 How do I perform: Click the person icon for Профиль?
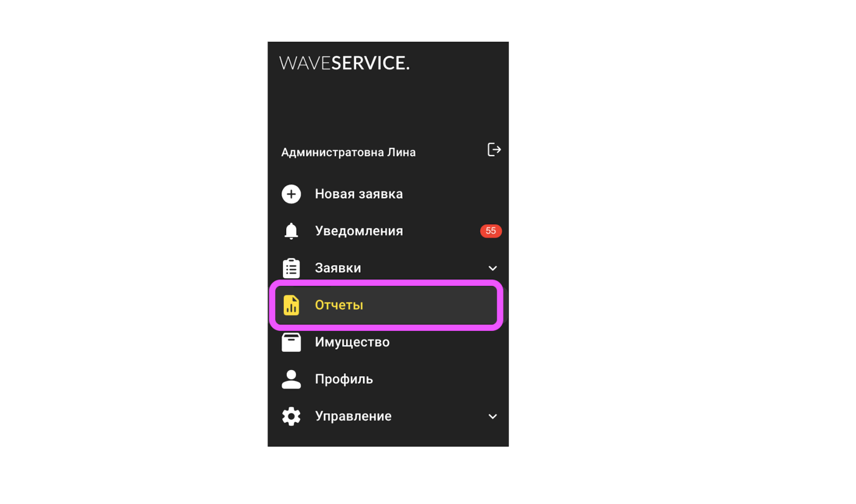tap(291, 379)
